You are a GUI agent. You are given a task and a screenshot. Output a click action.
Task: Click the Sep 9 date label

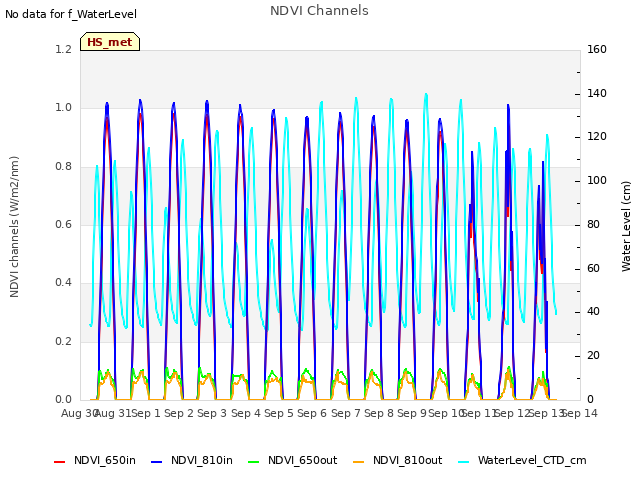coord(412,413)
